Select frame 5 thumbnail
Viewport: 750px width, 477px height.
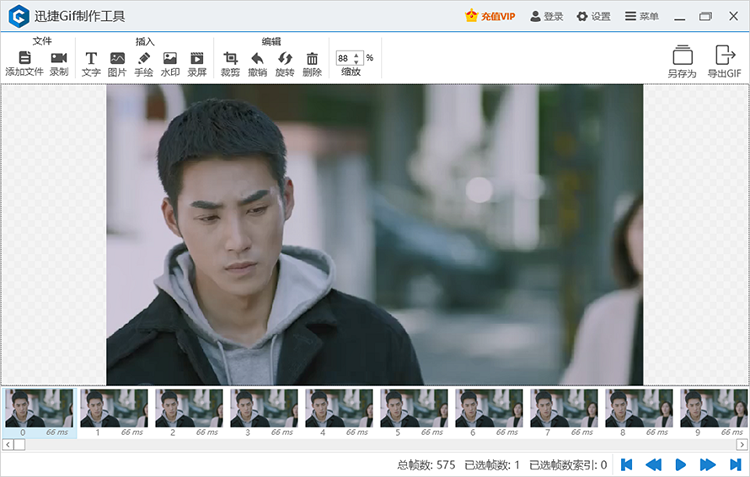point(414,408)
